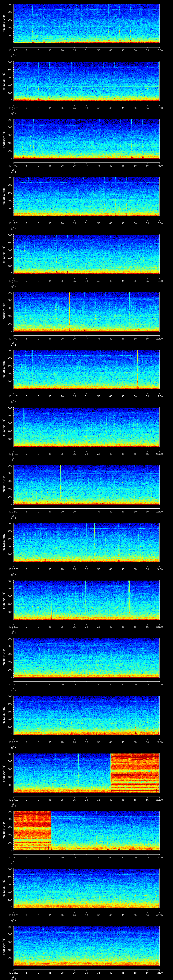Screen dimensions: 173x980
Task: Click the 10:16:00 start time label
Action: click(13, 166)
